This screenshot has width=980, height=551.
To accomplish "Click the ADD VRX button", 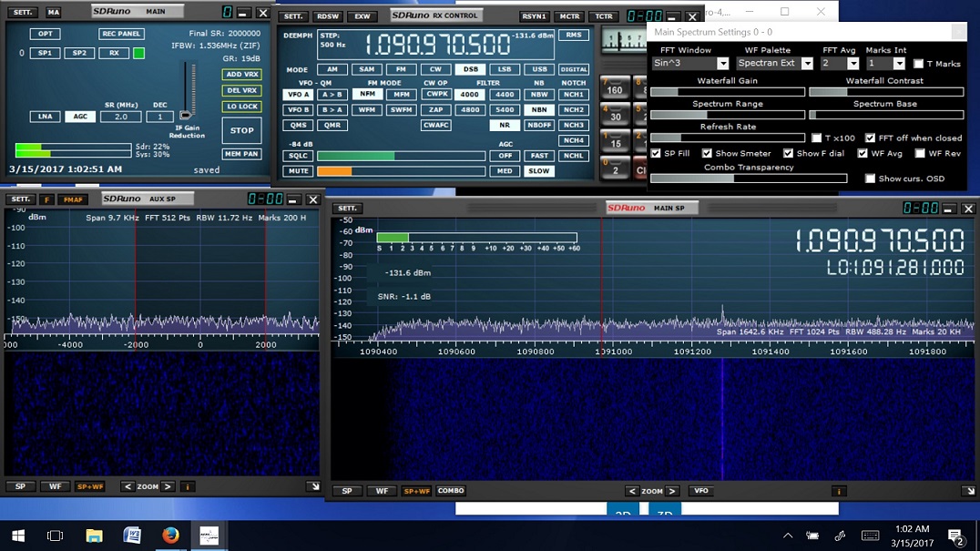I will [x=242, y=75].
